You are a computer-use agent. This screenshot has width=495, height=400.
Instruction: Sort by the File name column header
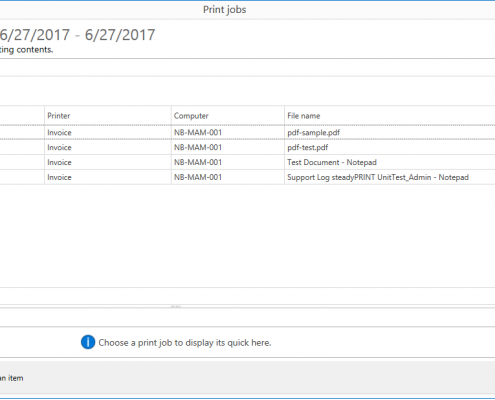(390, 116)
